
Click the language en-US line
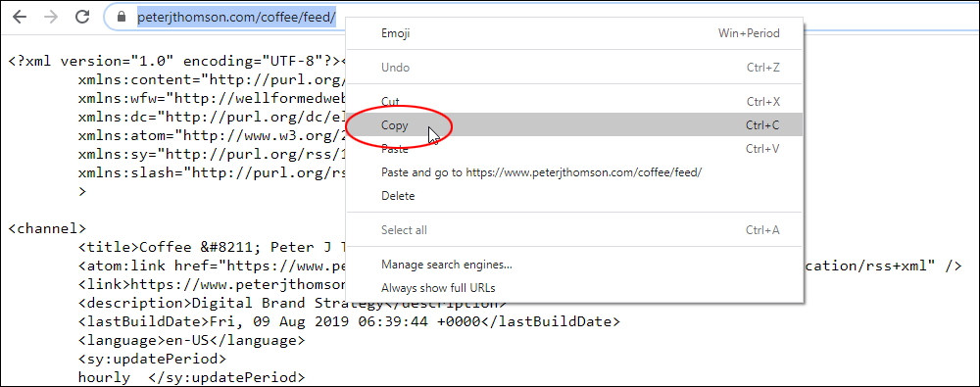[191, 341]
